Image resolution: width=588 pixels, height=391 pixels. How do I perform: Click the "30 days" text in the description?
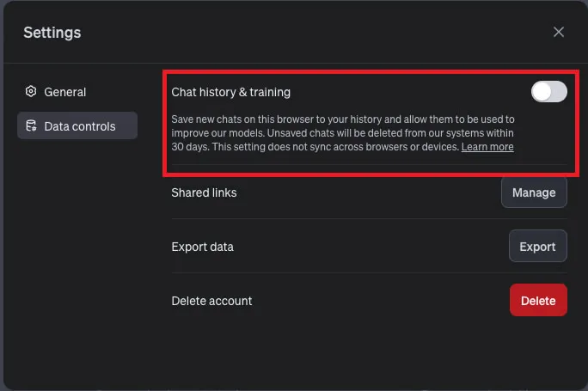[184, 147]
